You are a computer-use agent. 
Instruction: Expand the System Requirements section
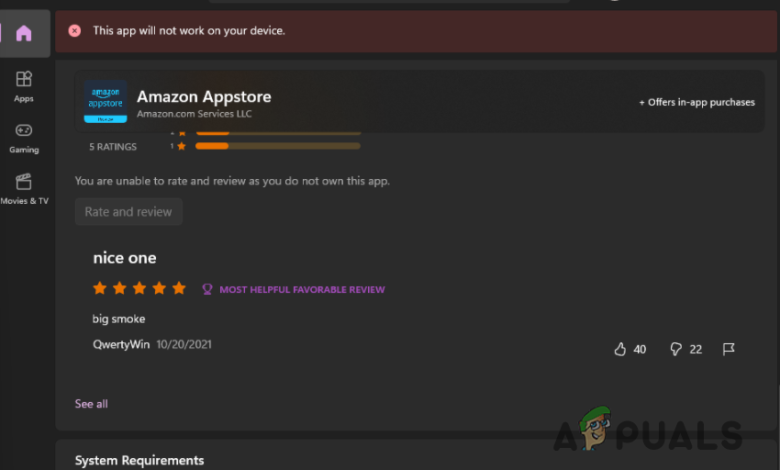coord(139,460)
